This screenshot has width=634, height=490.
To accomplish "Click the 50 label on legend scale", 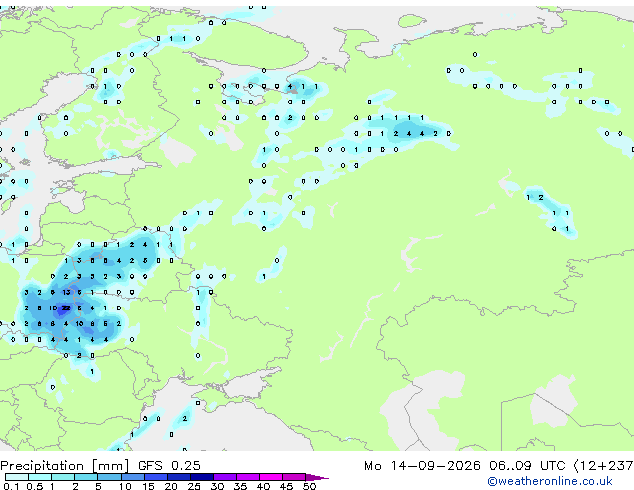I will point(309,486).
